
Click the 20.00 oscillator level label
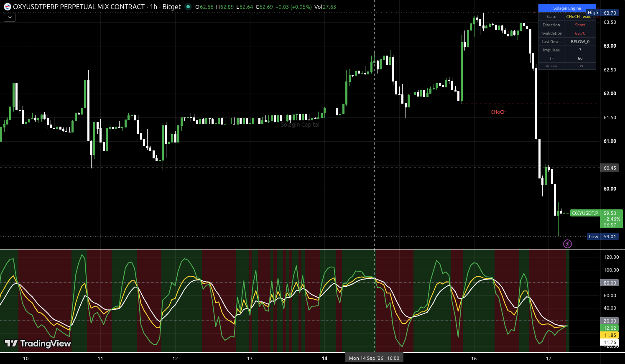[x=610, y=321]
